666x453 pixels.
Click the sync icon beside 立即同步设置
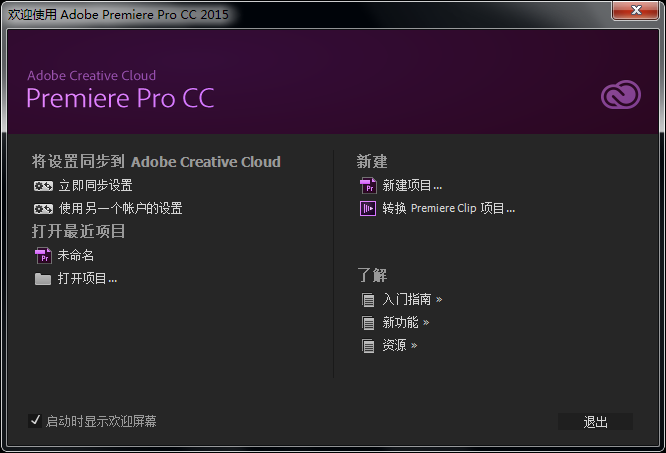43,186
